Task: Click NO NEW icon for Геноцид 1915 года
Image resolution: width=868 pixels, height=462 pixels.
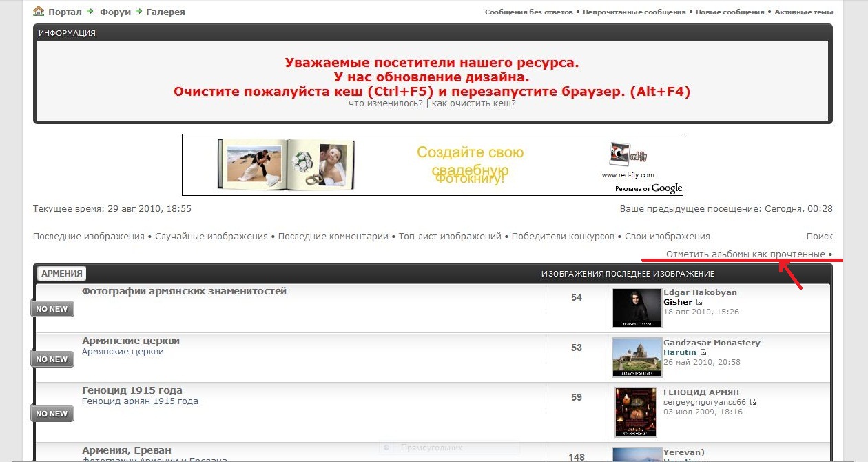Action: click(52, 414)
